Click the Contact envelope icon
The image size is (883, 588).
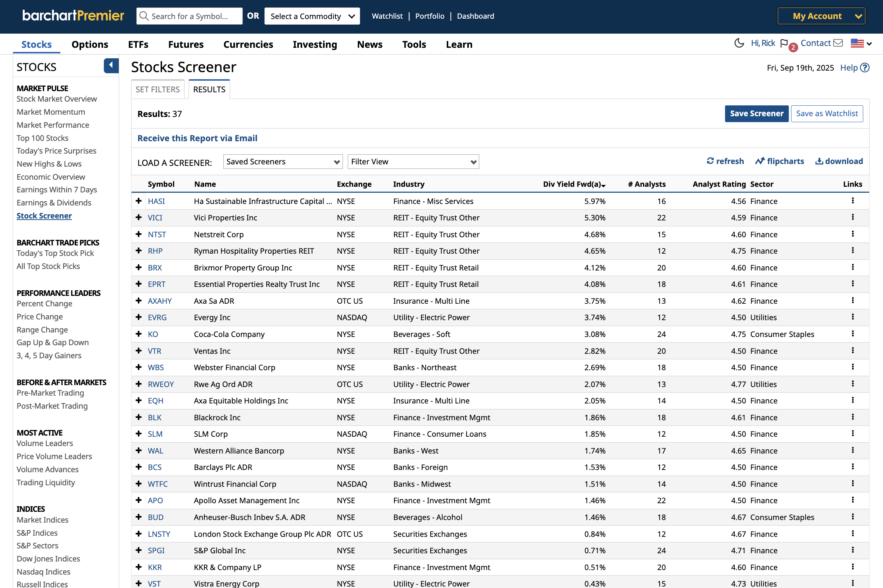click(x=838, y=43)
